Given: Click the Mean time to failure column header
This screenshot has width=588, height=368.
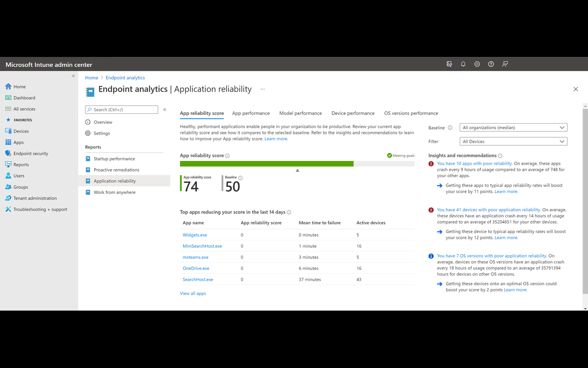Looking at the screenshot, I should 319,223.
